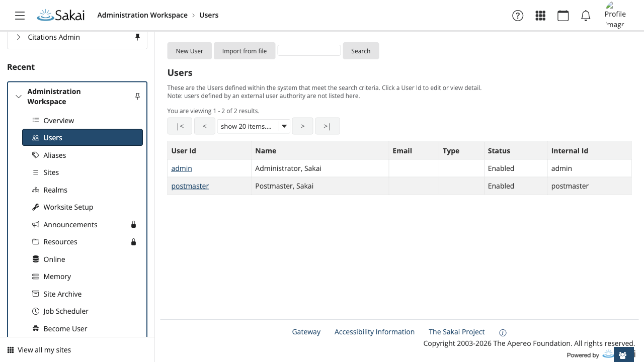Click Administration Workspace in the breadcrumb
644x362 pixels.
142,15
